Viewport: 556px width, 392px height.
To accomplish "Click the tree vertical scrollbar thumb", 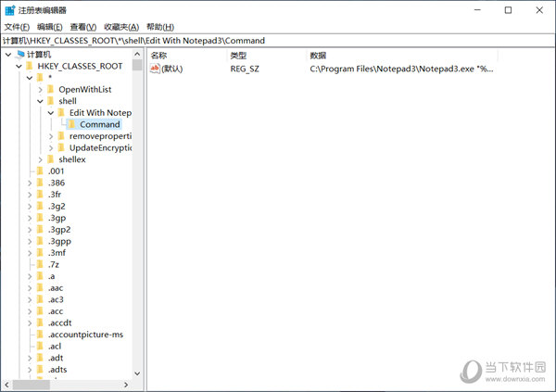I will click(x=137, y=65).
